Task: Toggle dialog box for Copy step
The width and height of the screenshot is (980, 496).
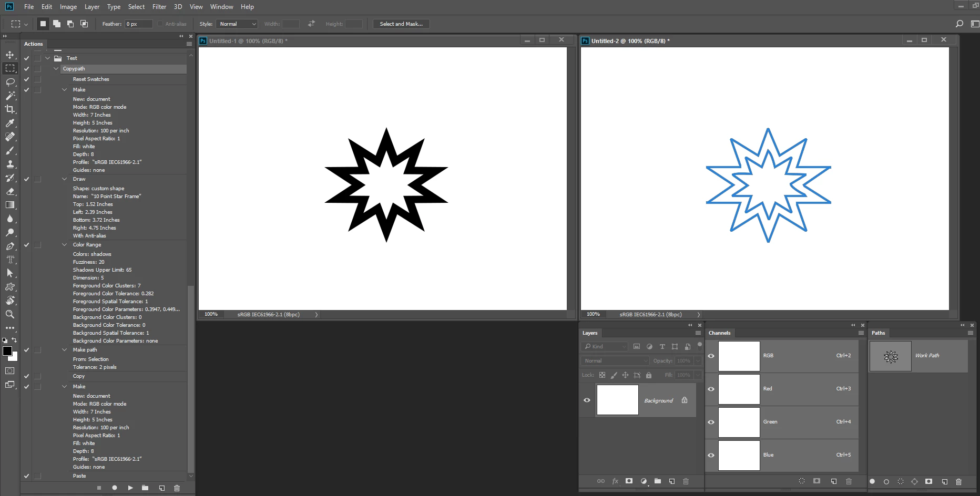Action: [37, 376]
